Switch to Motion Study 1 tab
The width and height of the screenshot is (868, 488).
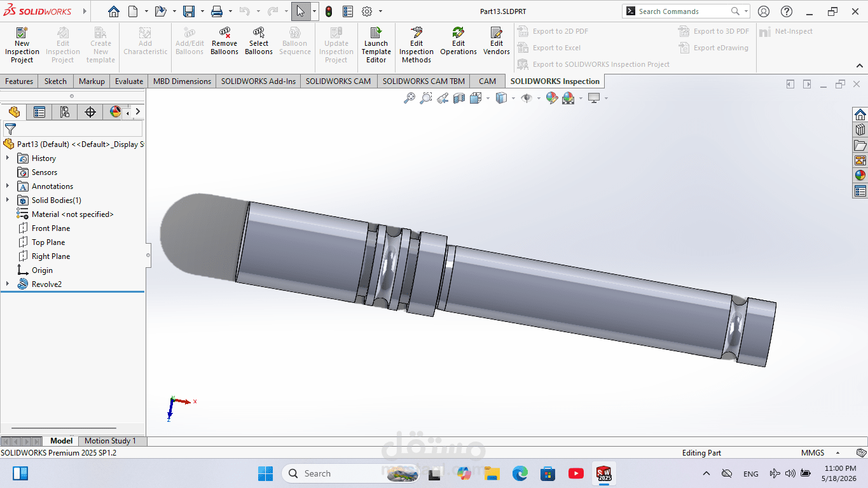tap(110, 441)
